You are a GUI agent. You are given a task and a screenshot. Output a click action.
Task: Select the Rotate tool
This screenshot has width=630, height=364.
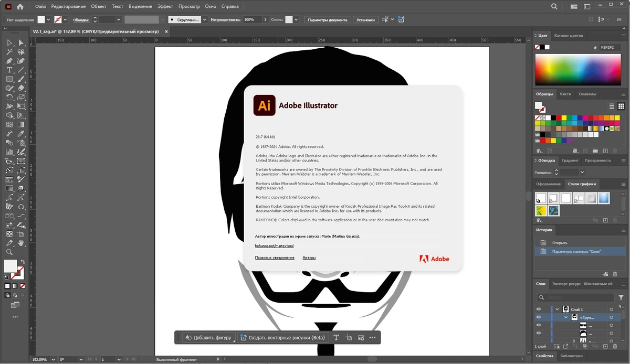(9, 97)
